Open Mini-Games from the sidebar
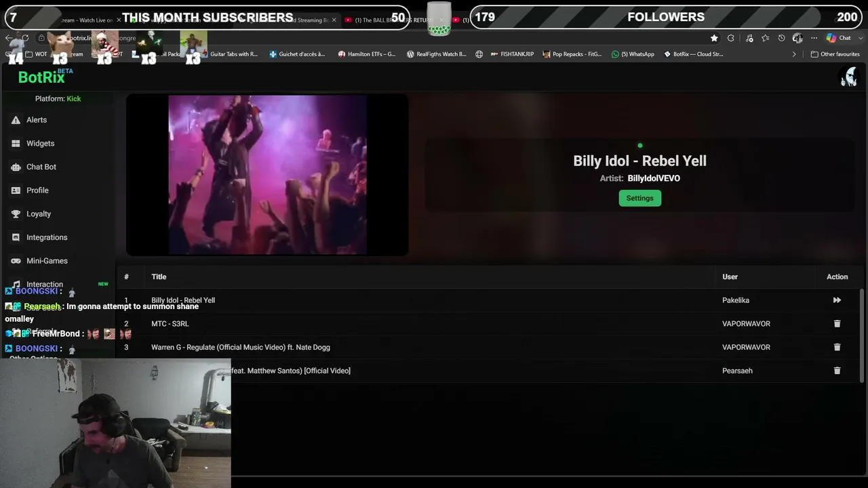This screenshot has height=488, width=868. 47,261
